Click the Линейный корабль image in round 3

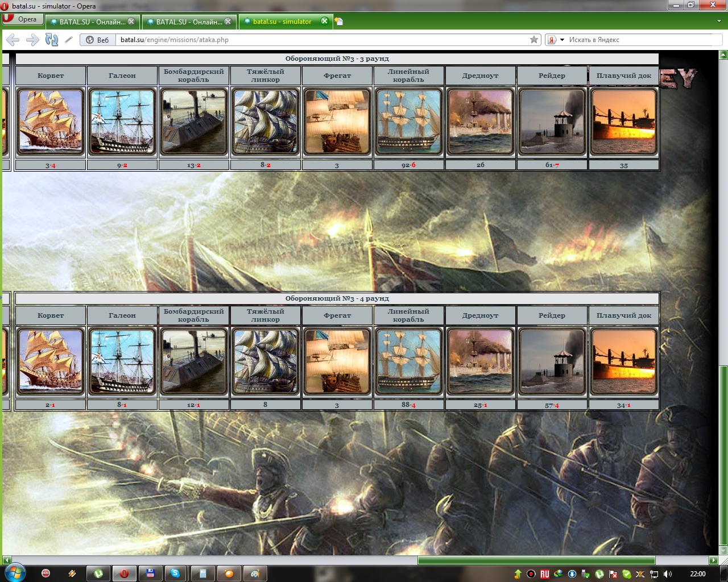coord(409,122)
